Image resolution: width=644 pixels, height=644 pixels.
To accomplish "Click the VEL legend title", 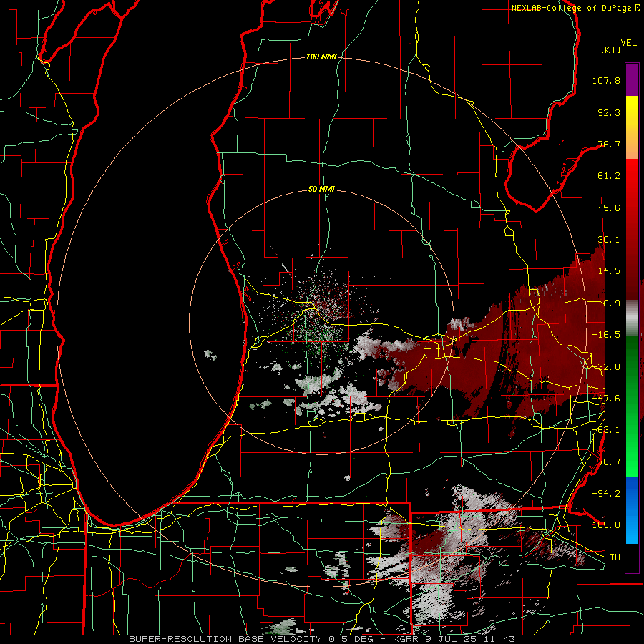I will click(x=628, y=43).
